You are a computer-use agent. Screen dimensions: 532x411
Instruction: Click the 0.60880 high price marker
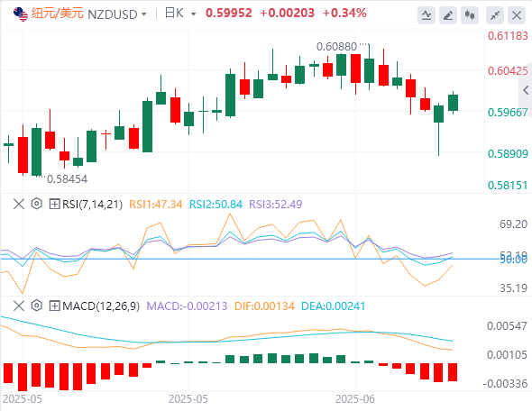(x=336, y=47)
